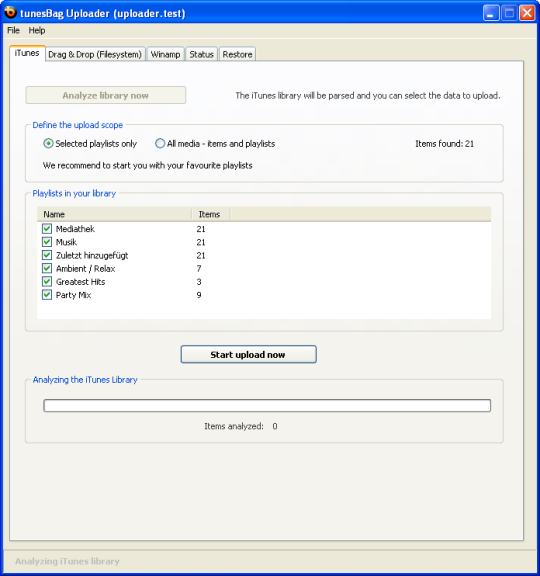The height and width of the screenshot is (576, 540).
Task: Click 'Analyzing iTunes library' status bar text
Action: pyautogui.click(x=67, y=561)
